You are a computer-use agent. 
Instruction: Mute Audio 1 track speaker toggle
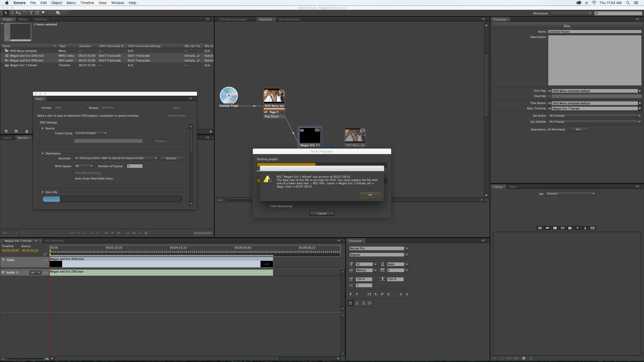pos(3,272)
